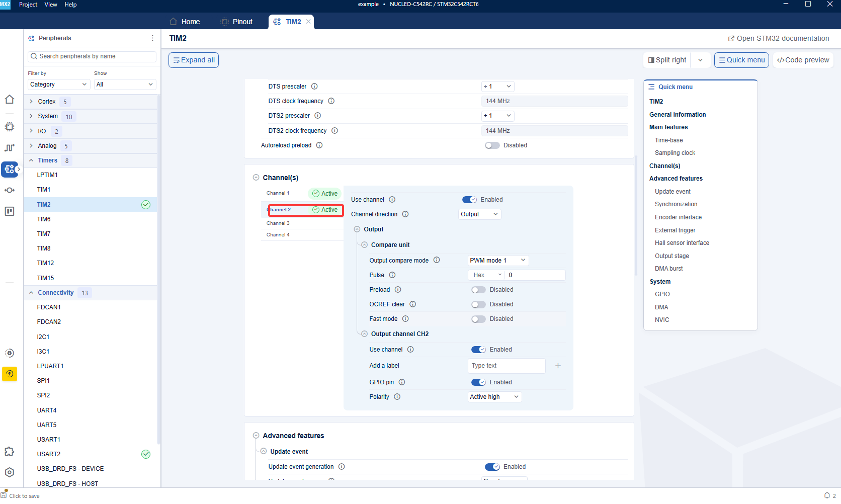841x504 pixels.
Task: Open the Channel direction dropdown
Action: pyautogui.click(x=480, y=214)
